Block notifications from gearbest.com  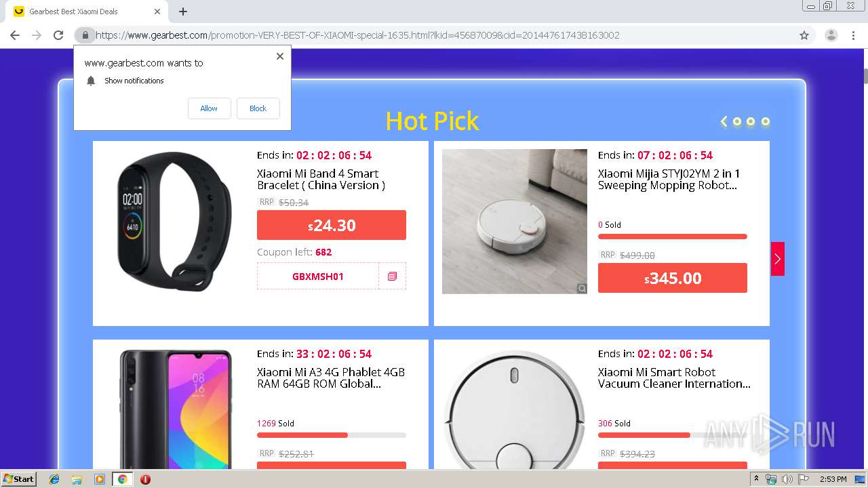coord(258,108)
